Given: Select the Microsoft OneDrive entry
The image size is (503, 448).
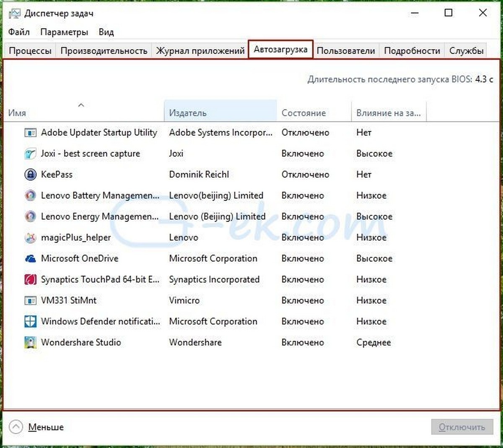Looking at the screenshot, I should pyautogui.click(x=80, y=258).
